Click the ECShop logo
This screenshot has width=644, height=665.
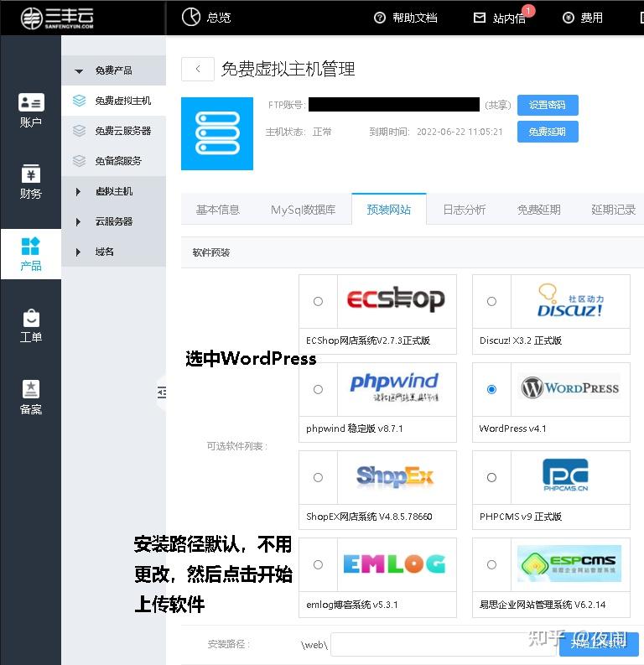396,299
